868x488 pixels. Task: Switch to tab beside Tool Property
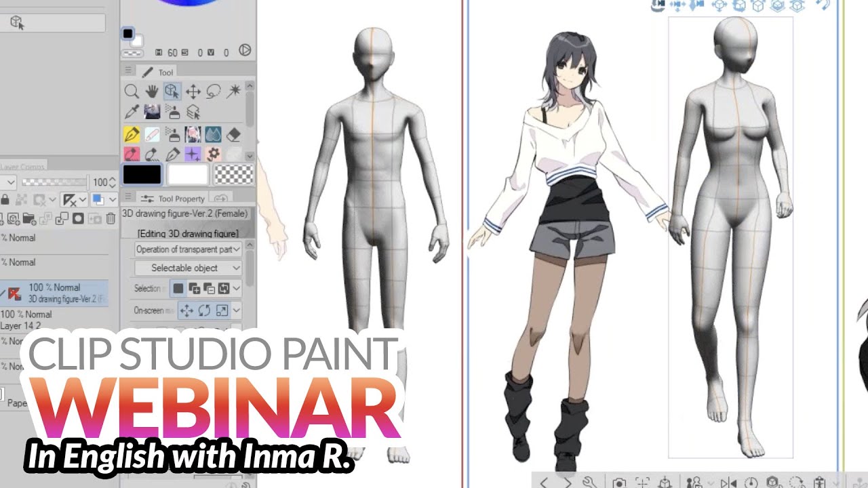(220, 199)
